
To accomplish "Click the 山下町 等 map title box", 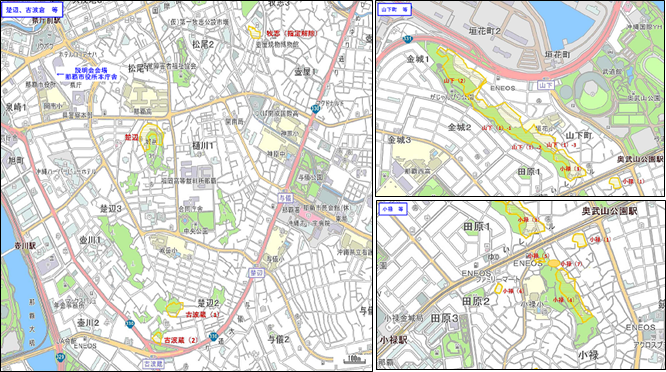I will click(x=395, y=9).
